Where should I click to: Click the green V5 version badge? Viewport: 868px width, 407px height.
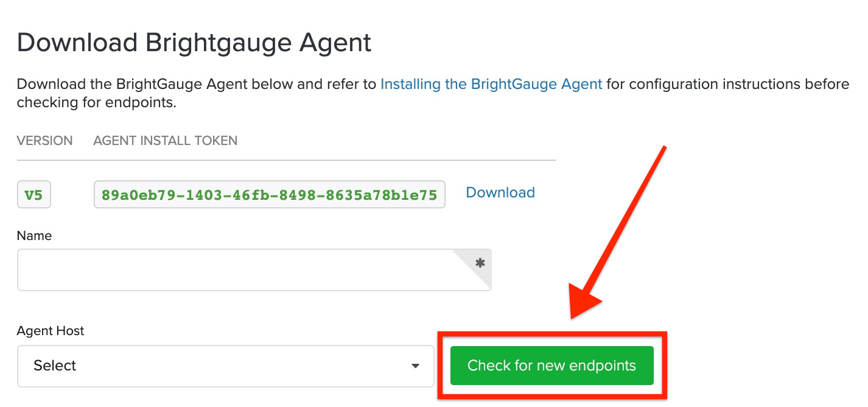pyautogui.click(x=34, y=195)
